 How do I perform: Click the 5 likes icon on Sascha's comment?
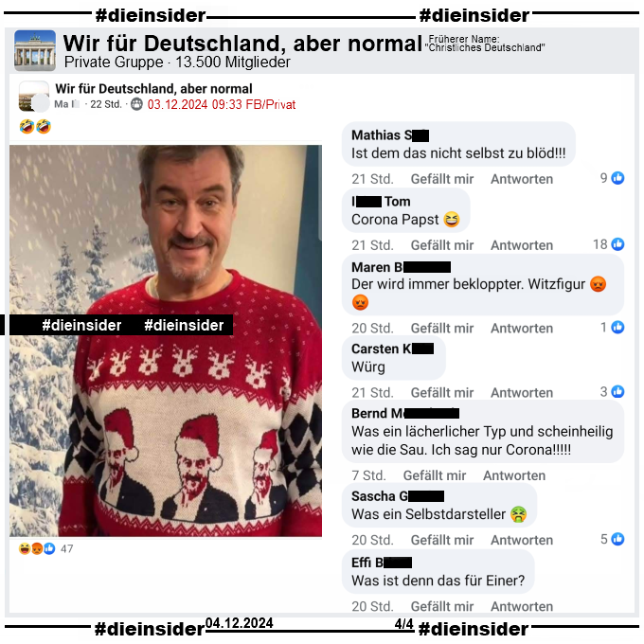click(x=617, y=539)
